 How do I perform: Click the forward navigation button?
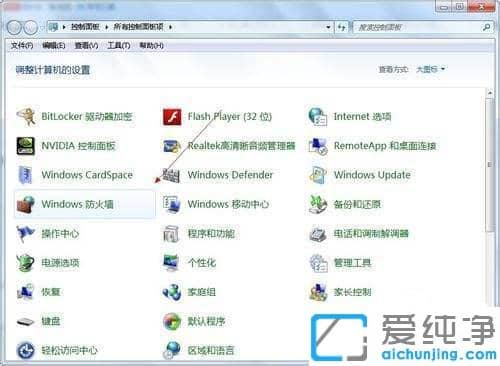point(31,27)
